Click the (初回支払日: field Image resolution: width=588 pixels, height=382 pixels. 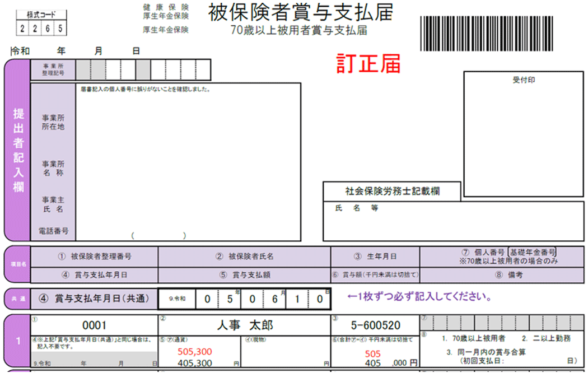point(519,361)
